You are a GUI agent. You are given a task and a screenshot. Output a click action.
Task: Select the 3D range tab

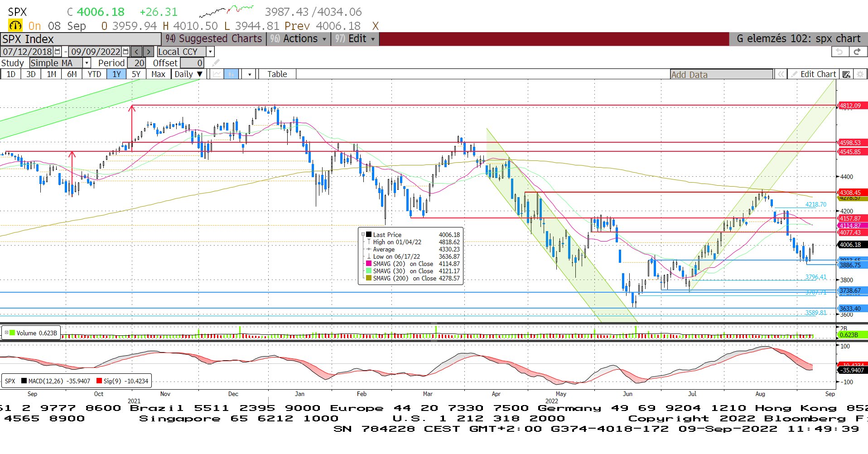pyautogui.click(x=31, y=74)
